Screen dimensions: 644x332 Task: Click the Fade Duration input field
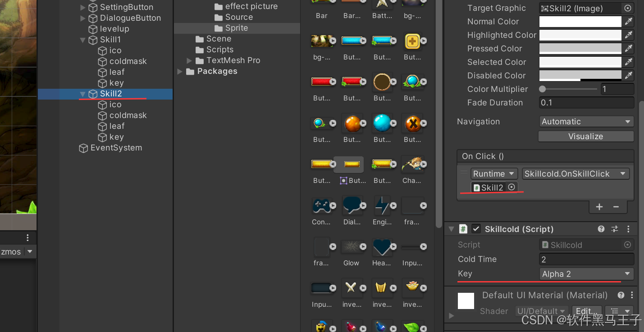point(586,103)
